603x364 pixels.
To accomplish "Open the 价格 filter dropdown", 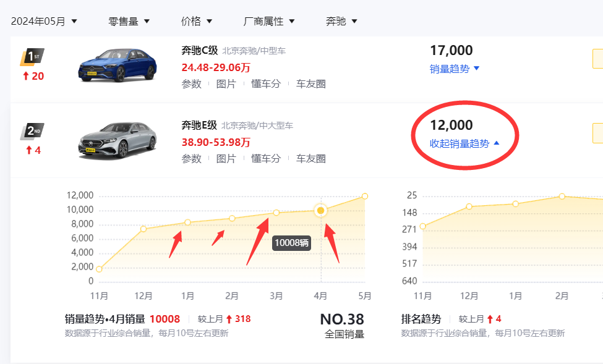I will coord(196,21).
